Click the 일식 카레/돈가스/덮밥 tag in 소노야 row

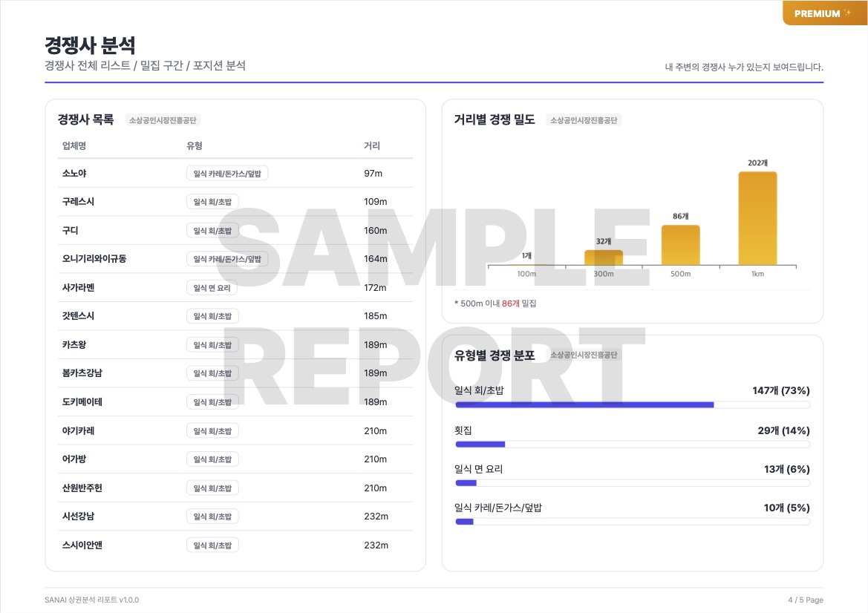(227, 174)
